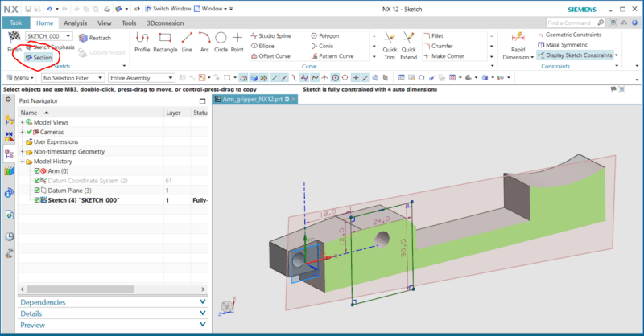This screenshot has width=644, height=336.
Task: Open the Menu button
Action: coord(20,78)
